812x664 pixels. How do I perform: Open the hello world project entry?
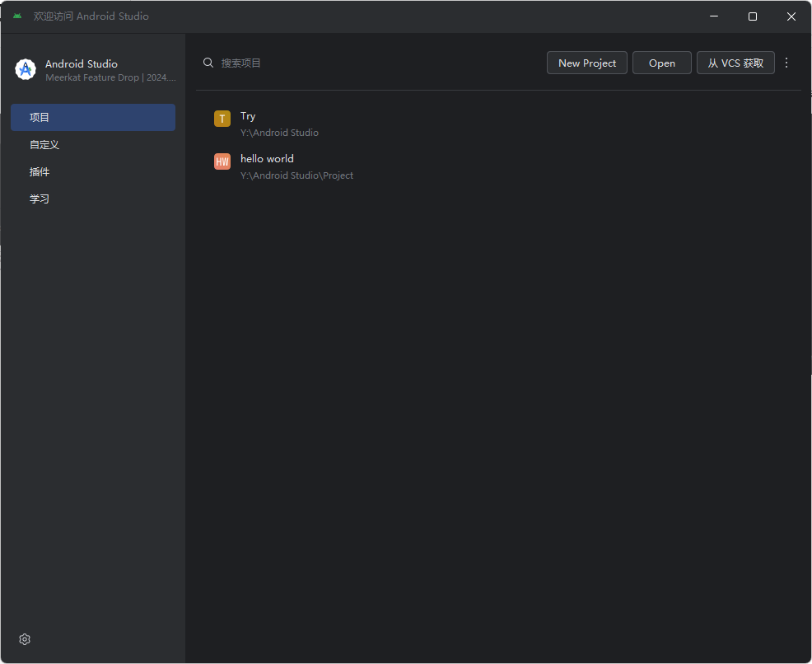[499, 166]
